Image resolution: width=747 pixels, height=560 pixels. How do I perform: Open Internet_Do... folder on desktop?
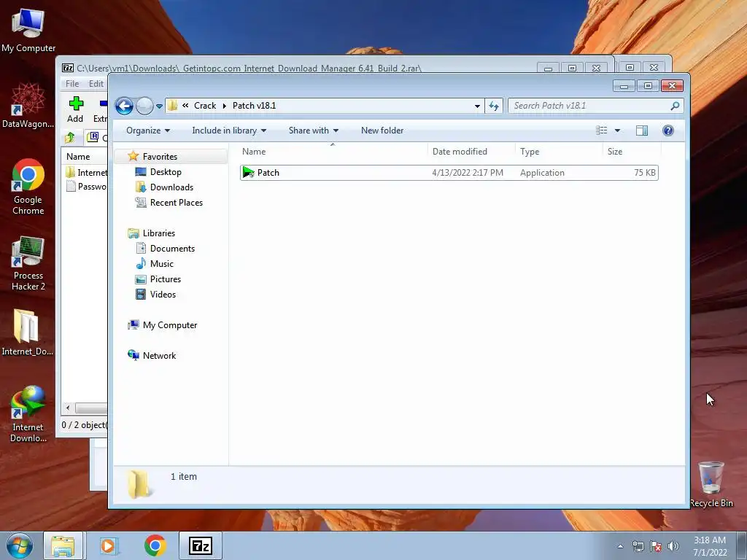pyautogui.click(x=27, y=332)
